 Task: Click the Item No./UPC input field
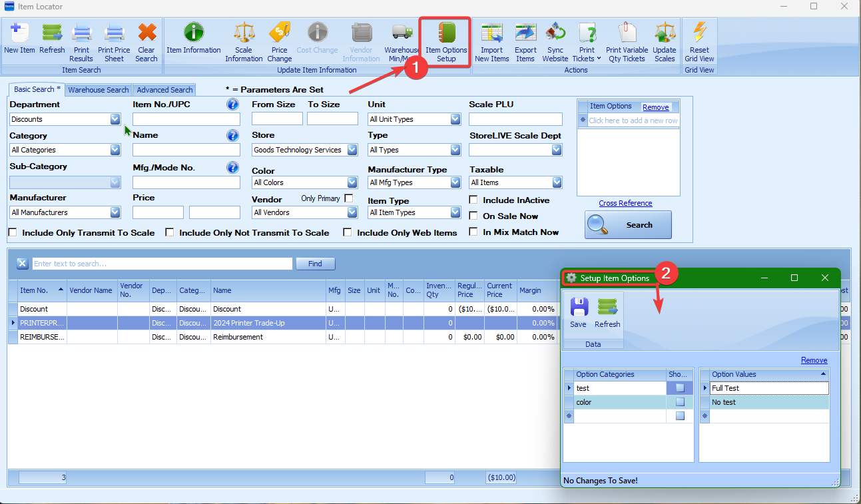[x=186, y=119]
